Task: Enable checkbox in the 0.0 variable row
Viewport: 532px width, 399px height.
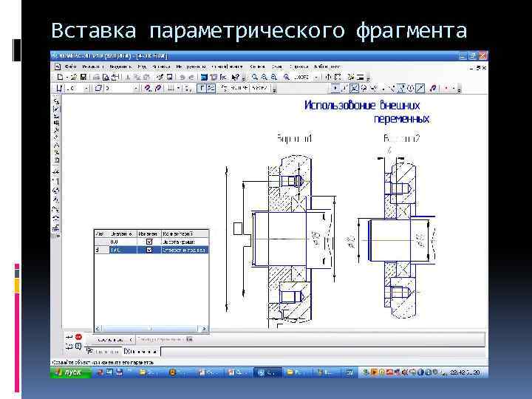Action: coord(149,242)
